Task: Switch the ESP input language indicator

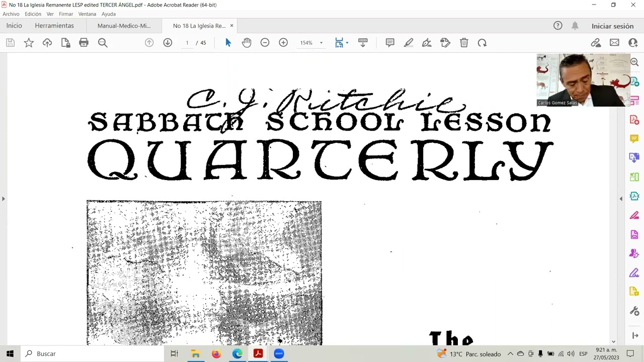Action: point(583,353)
